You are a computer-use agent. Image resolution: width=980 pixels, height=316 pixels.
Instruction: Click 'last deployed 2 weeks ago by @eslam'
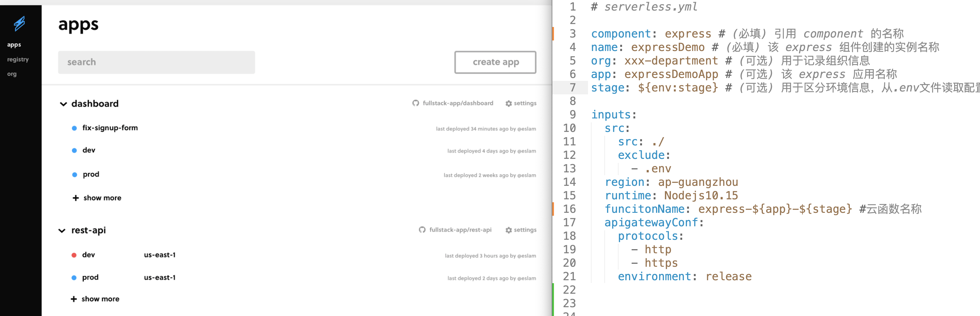tap(490, 175)
